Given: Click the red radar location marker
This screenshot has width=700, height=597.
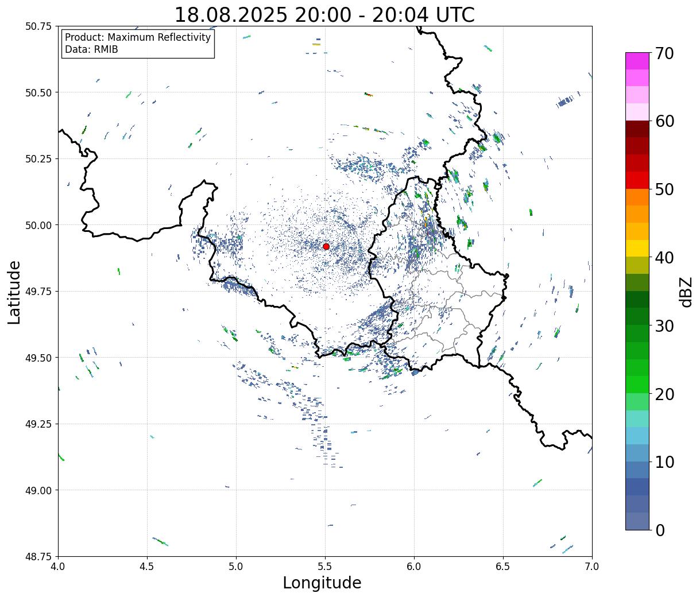Looking at the screenshot, I should point(326,246).
